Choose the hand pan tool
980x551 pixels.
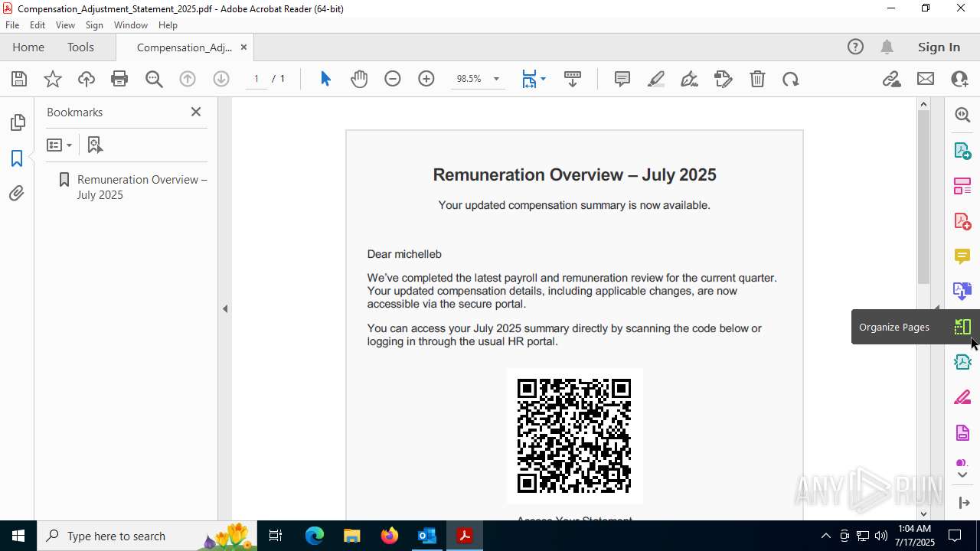pos(359,79)
